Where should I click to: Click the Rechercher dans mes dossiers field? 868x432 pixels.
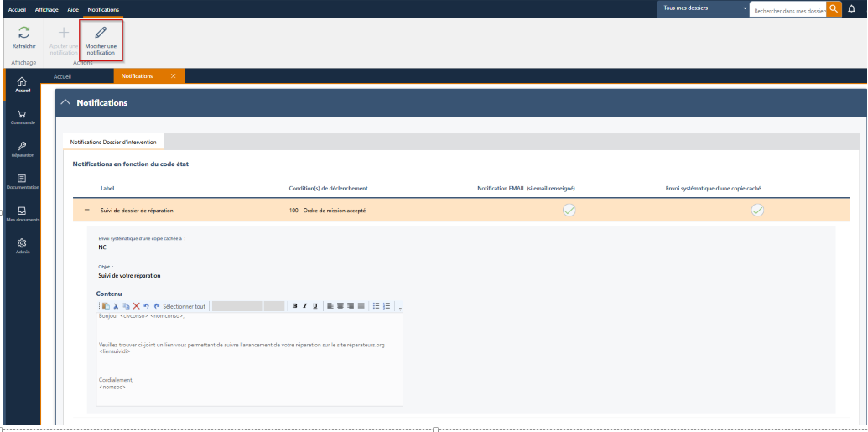pyautogui.click(x=788, y=10)
